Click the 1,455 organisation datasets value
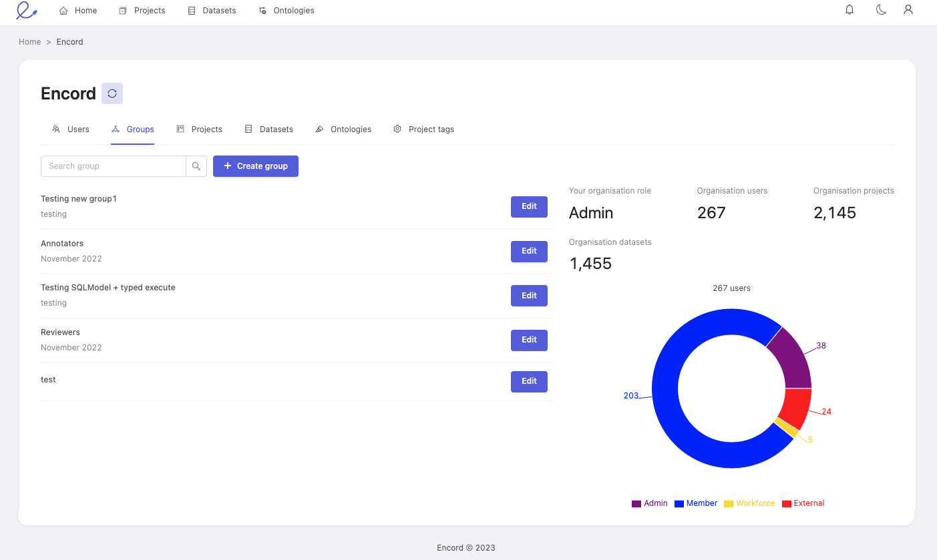Screen dimensions: 937x560 [x=590, y=264]
